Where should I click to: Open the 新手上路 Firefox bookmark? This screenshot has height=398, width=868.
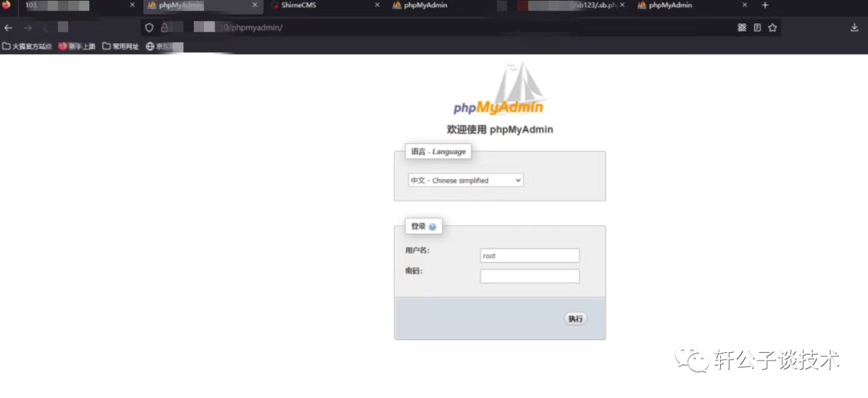(x=77, y=47)
